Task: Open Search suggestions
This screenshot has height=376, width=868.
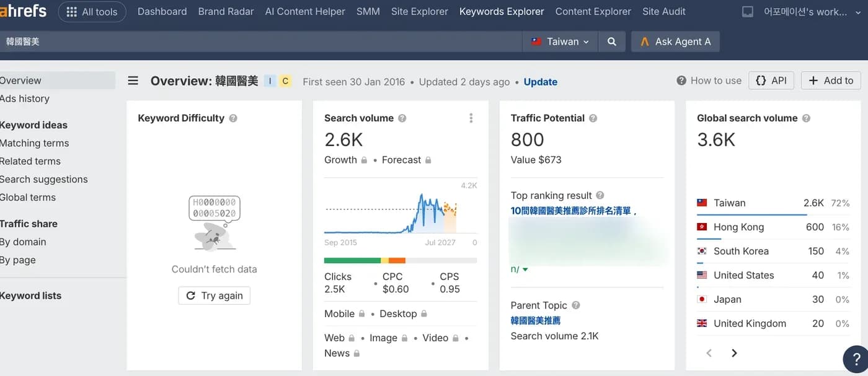Action: (44, 179)
